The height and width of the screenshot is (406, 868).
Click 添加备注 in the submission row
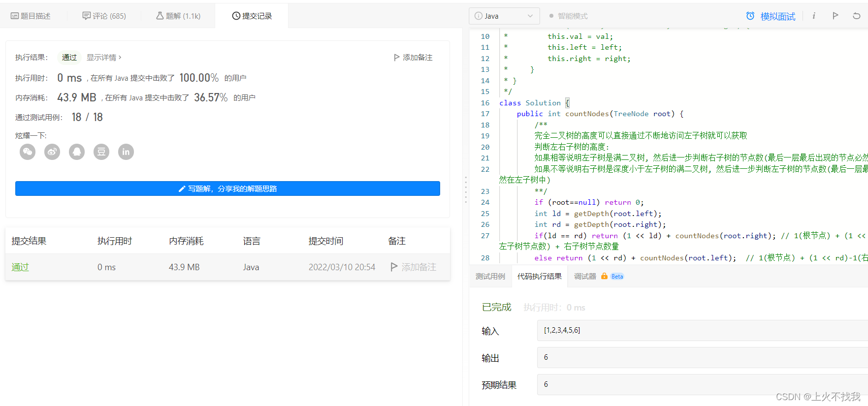tap(414, 267)
